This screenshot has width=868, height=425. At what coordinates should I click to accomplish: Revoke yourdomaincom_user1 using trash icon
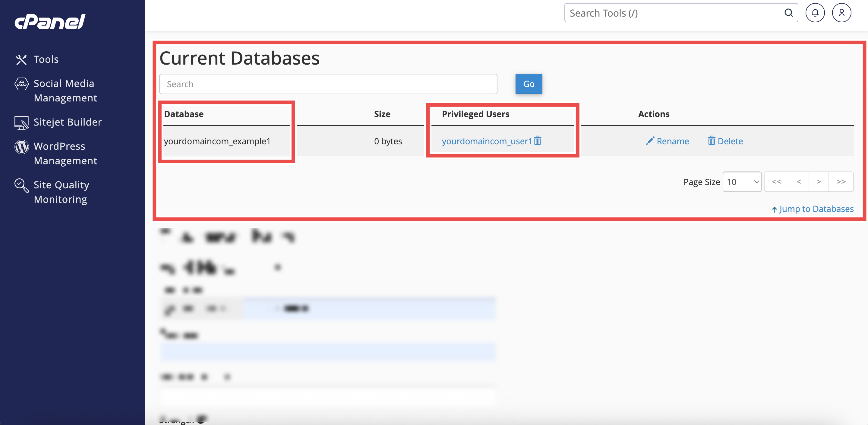pos(538,140)
